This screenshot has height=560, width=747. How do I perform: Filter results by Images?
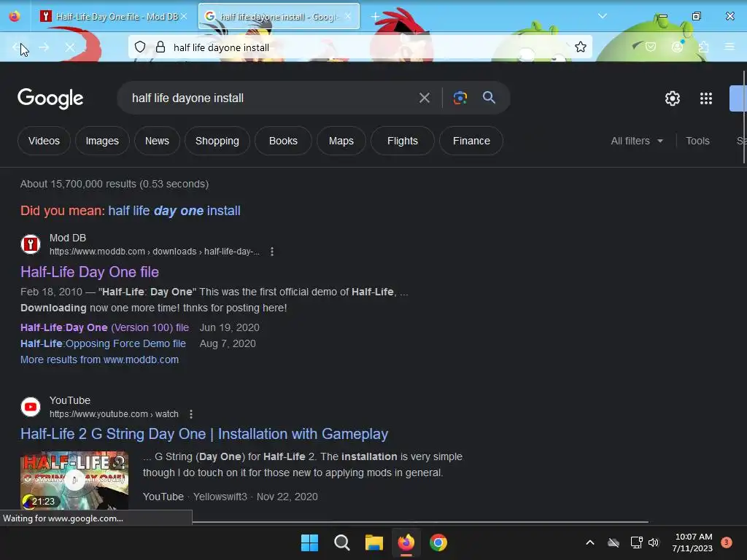[102, 141]
